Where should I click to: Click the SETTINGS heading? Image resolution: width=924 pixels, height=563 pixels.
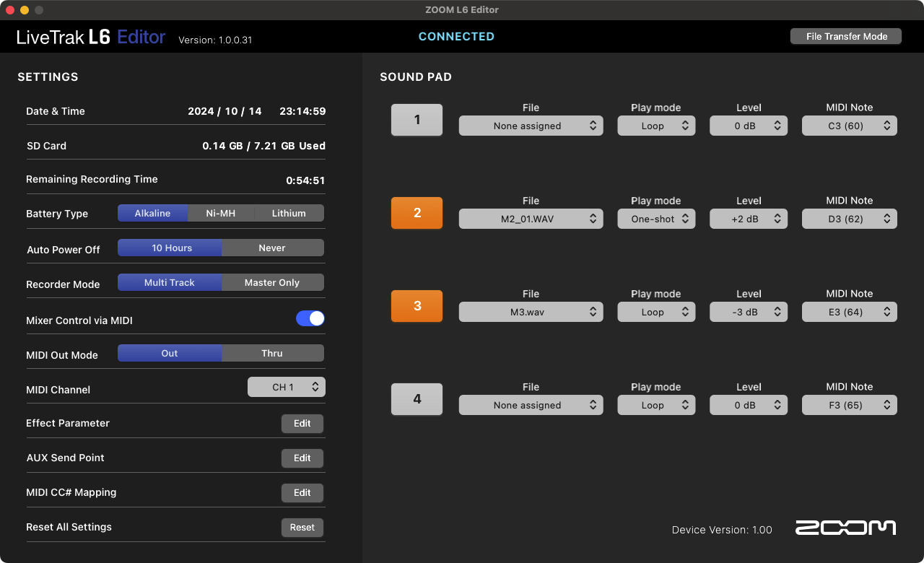pos(48,77)
